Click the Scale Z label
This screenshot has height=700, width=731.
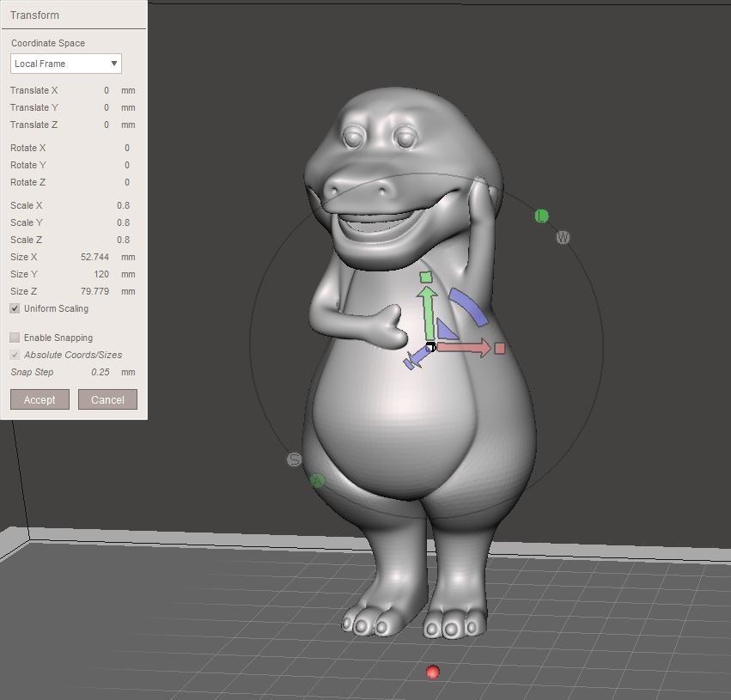tap(26, 240)
